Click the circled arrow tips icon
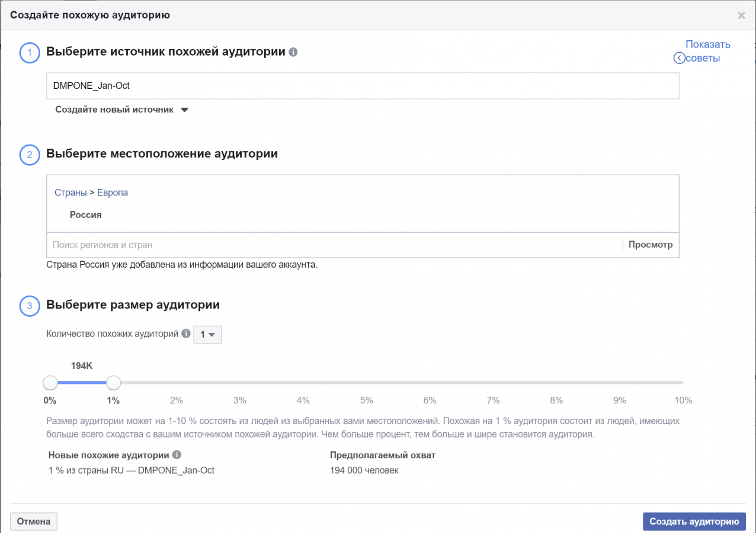 679,58
